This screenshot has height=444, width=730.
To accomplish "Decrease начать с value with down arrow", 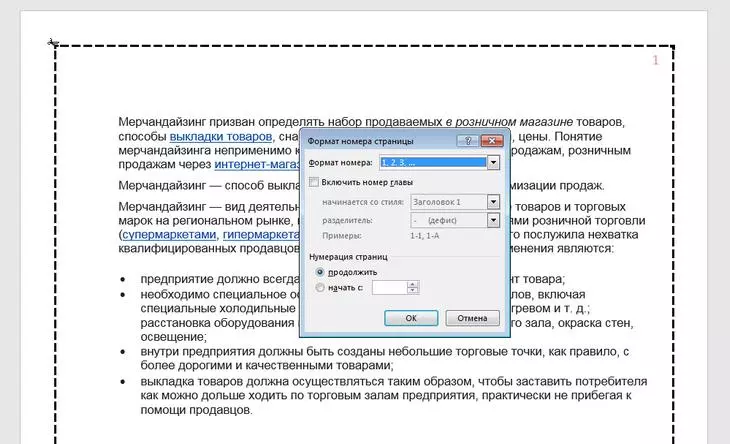I will 412,292.
